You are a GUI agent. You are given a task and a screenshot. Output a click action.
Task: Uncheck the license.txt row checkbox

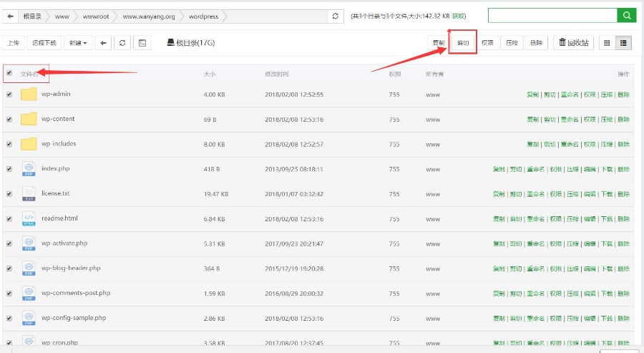click(x=9, y=194)
